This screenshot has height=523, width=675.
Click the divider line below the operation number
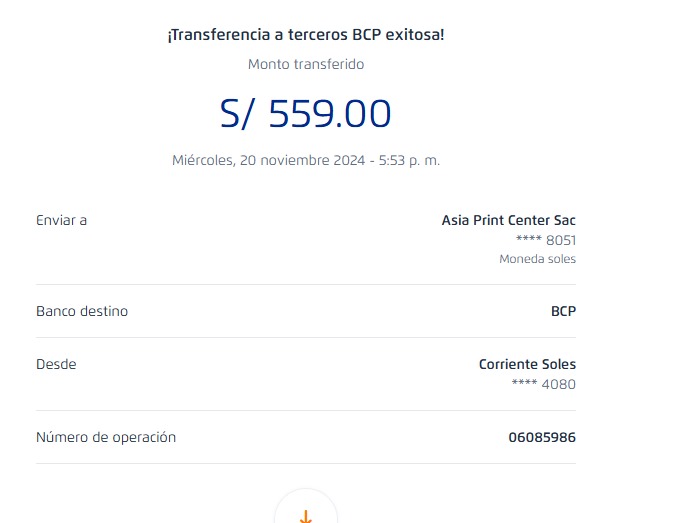[x=306, y=464]
